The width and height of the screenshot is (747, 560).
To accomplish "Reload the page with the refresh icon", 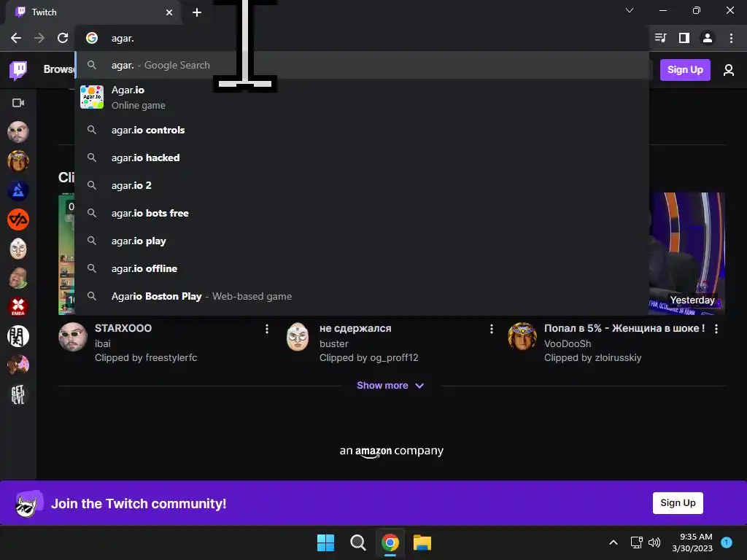I will point(63,38).
